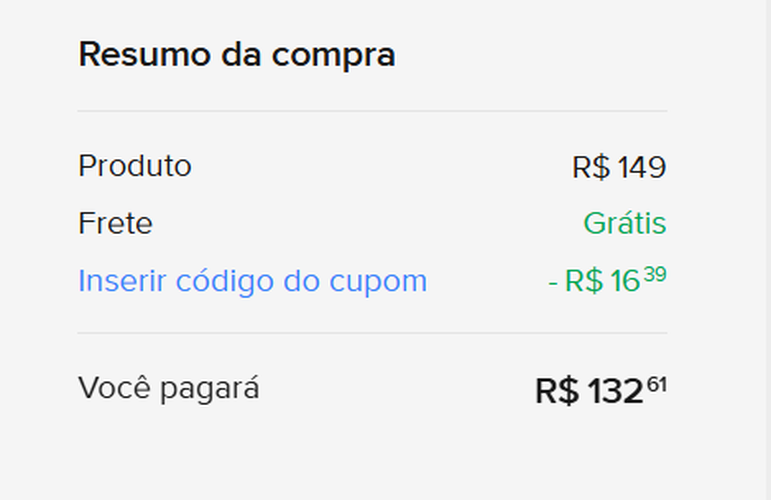Click the superscript 39 cents of discount

(654, 273)
